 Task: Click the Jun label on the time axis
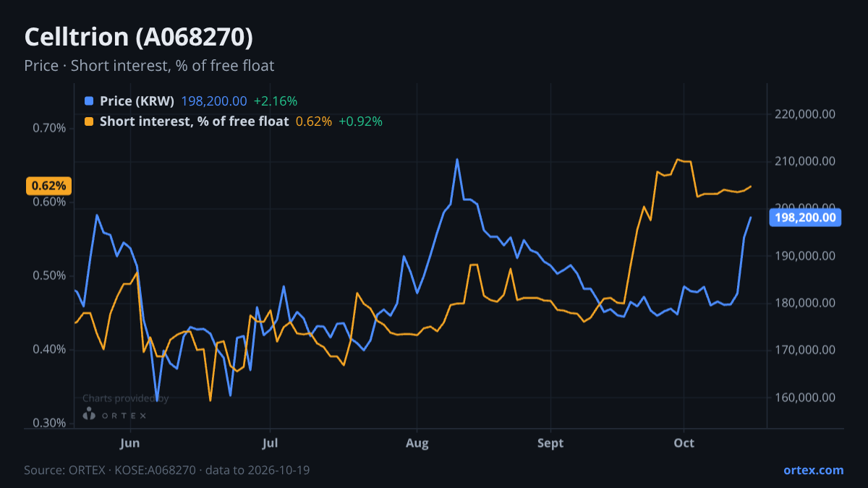129,442
